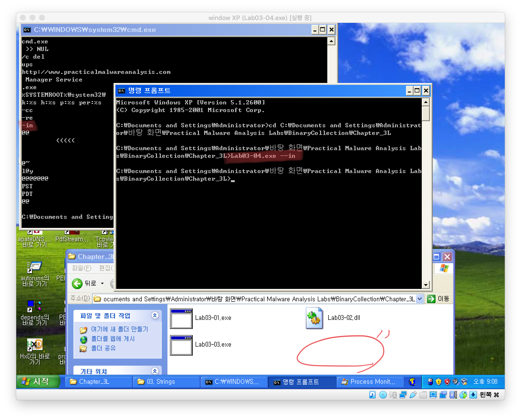
Task: Click scroll-up arrow in cmd.exe window
Action: click(x=331, y=41)
